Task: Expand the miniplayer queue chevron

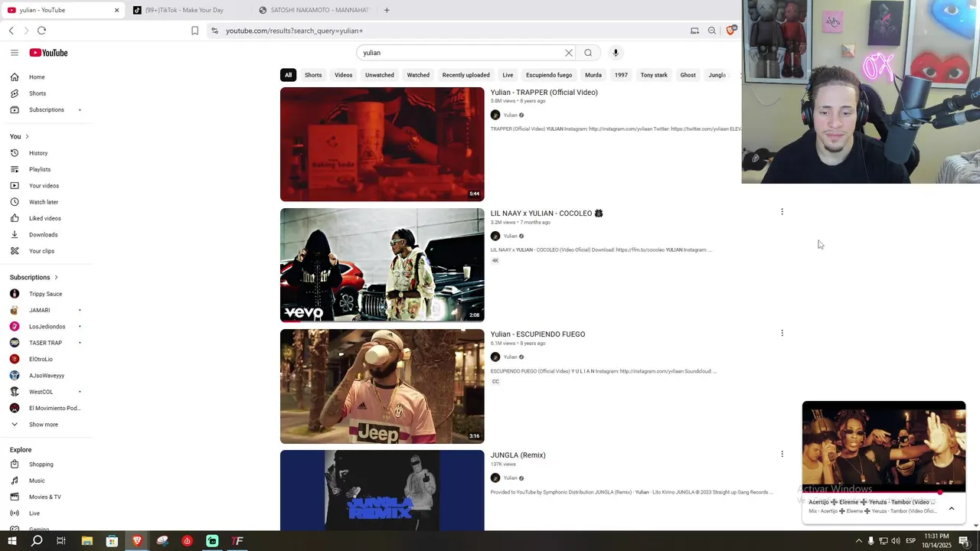Action: (952, 508)
